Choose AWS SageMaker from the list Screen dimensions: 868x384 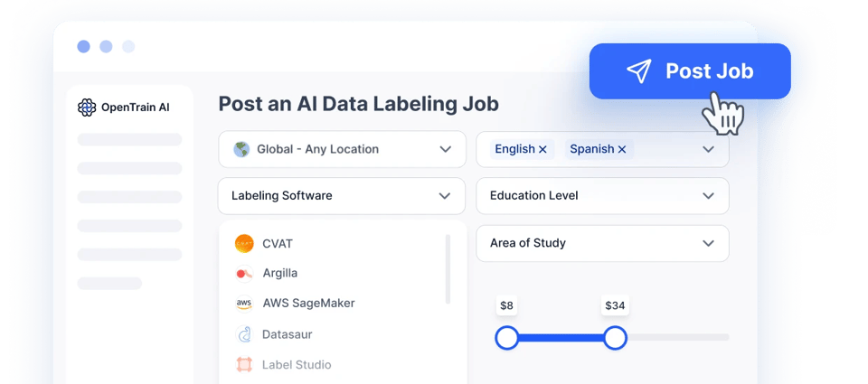308,304
